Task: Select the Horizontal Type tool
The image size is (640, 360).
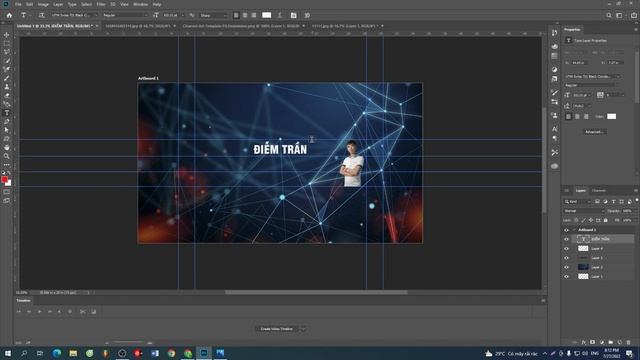Action: tap(7, 113)
